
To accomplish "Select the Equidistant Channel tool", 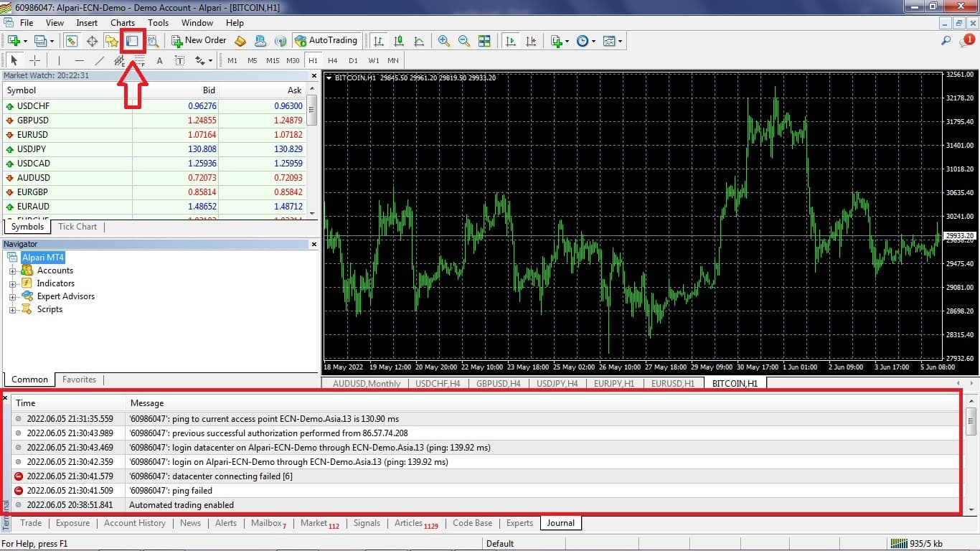I will (119, 60).
